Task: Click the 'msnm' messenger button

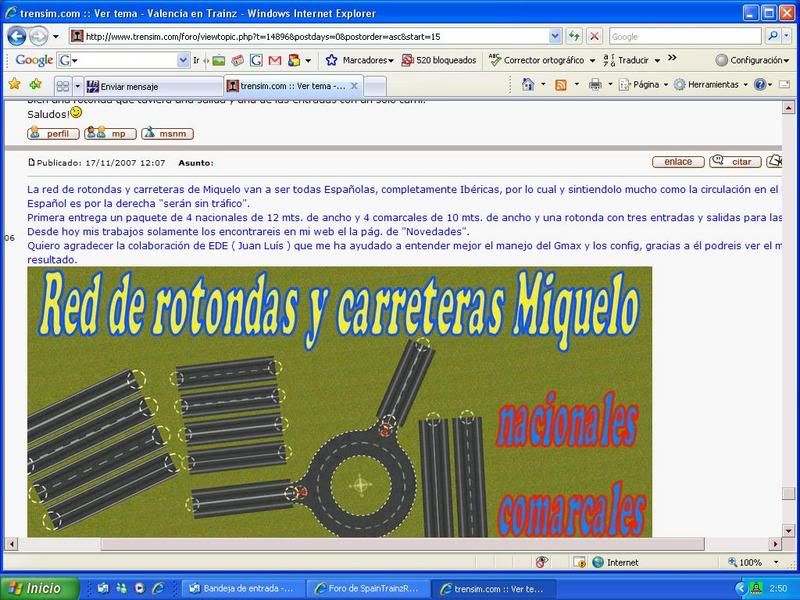Action: coord(167,134)
